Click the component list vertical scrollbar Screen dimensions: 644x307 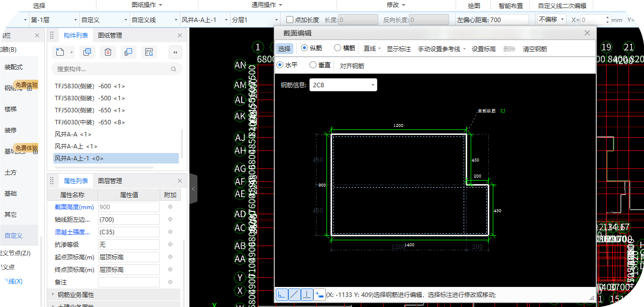[182, 143]
